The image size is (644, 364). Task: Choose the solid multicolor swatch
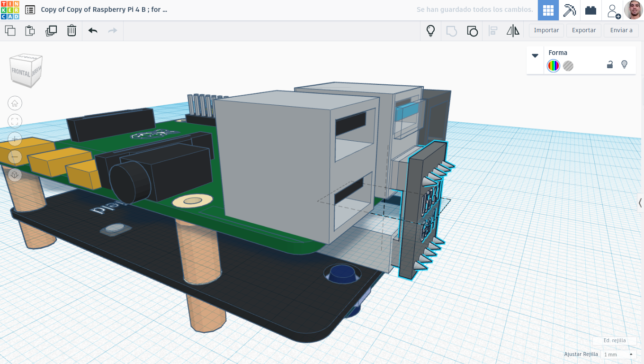(553, 66)
